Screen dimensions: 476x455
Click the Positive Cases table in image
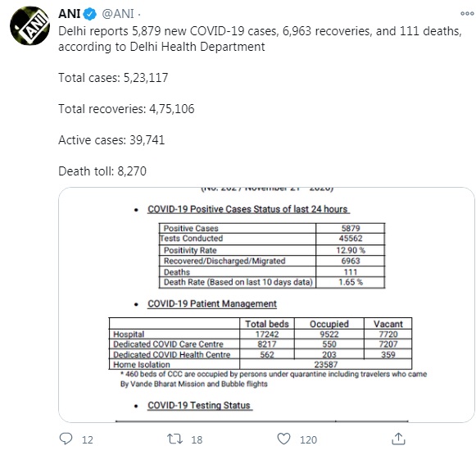272,256
